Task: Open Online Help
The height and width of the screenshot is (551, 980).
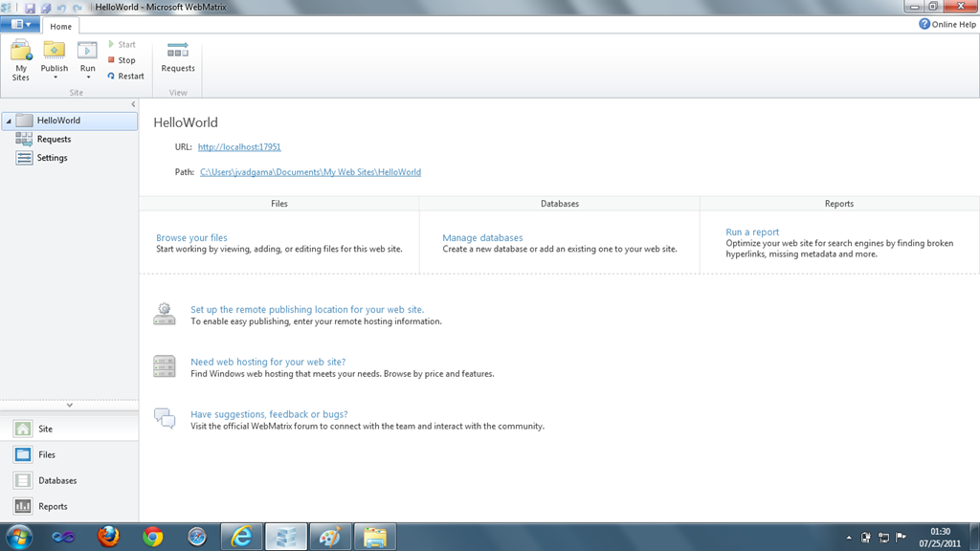Action: 947,24
